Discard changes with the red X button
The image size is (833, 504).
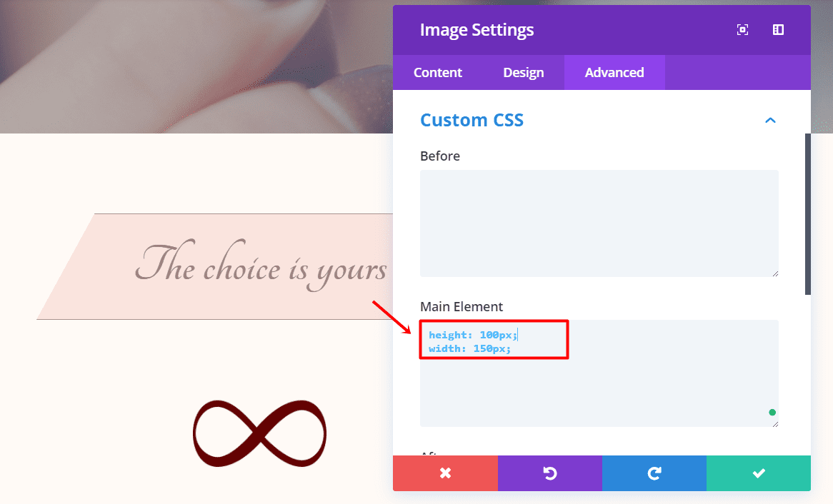click(445, 473)
